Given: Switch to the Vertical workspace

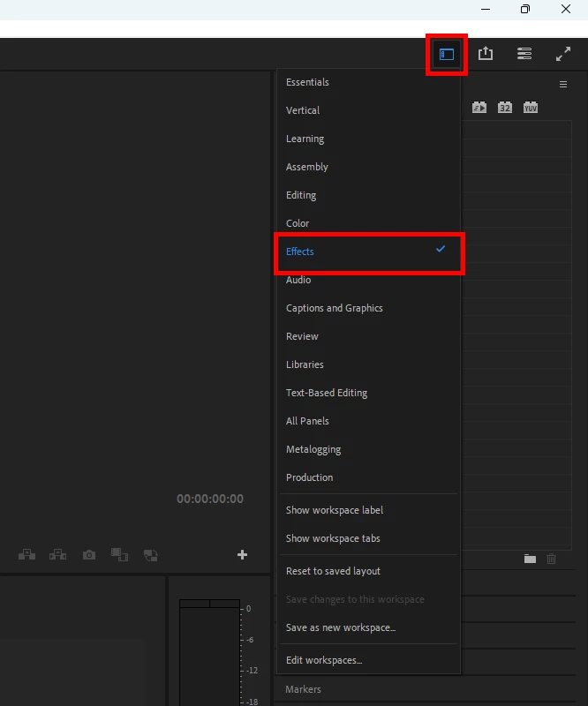Looking at the screenshot, I should (x=368, y=110).
